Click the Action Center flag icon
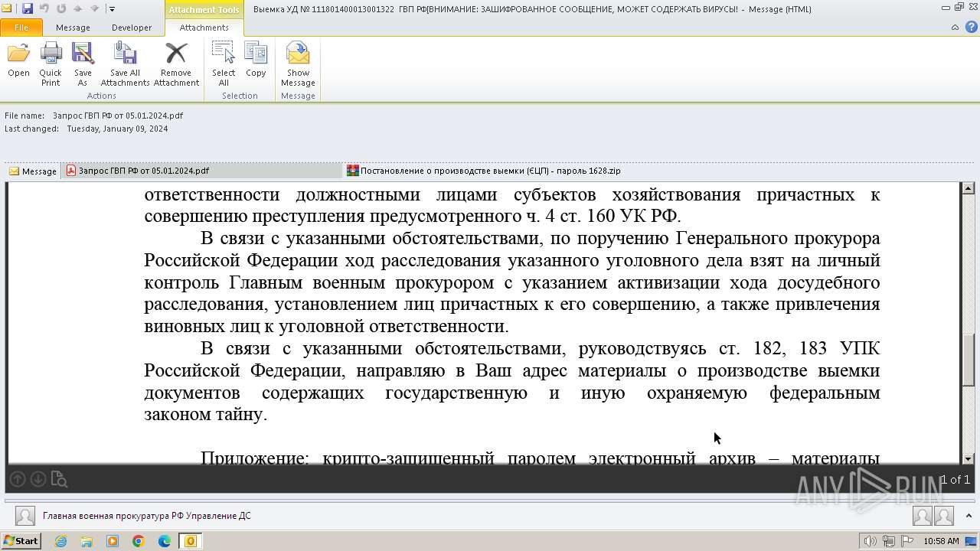Screen dimensions: 980x551 [x=907, y=541]
